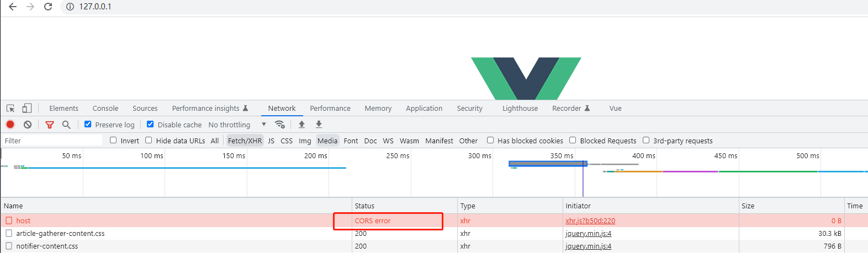Screen dimensions: 868x253
Task: Select the Network tab
Action: point(282,109)
